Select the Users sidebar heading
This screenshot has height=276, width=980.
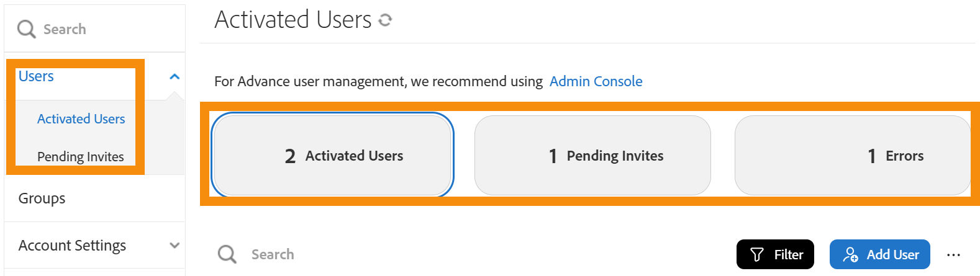tap(36, 76)
